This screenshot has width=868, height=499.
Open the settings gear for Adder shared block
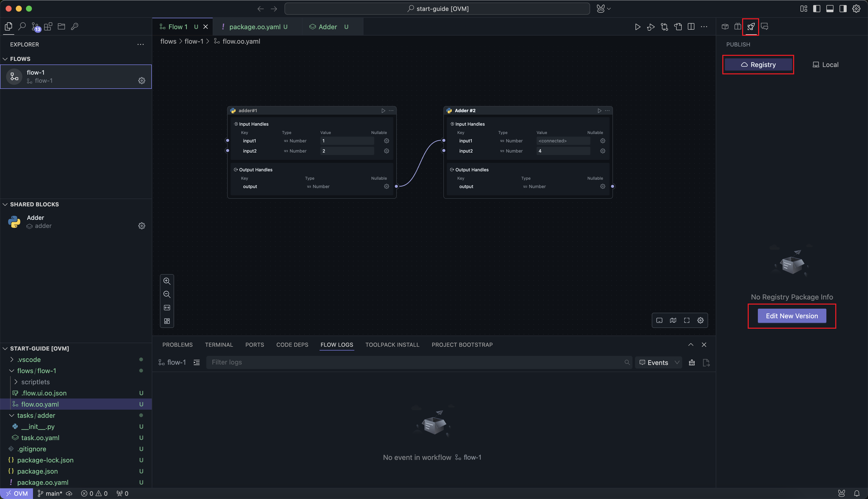142,226
